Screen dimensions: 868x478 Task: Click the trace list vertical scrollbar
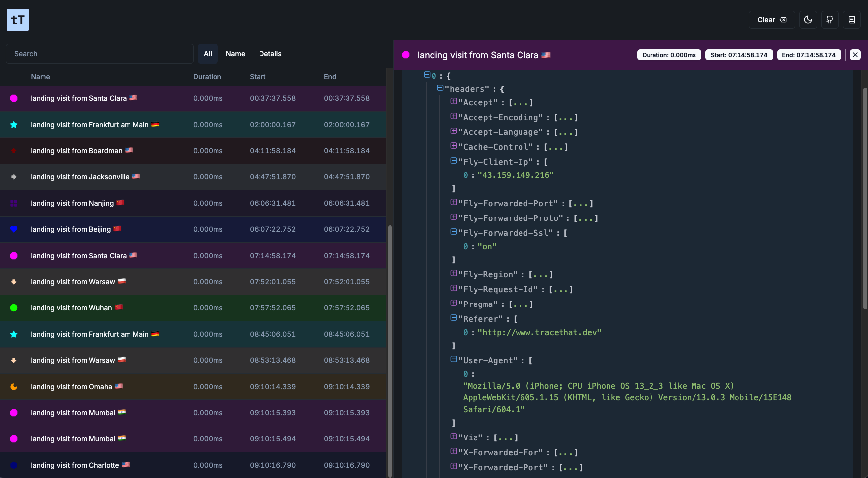point(390,351)
